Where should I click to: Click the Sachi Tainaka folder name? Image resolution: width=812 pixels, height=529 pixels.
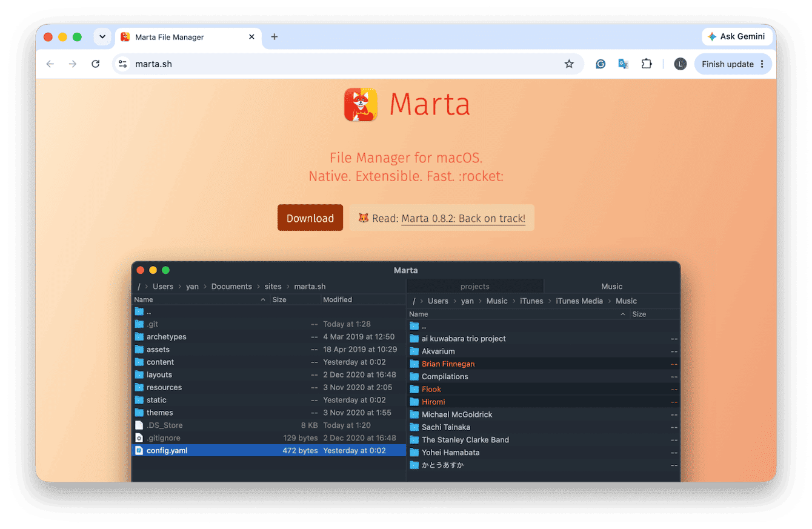(446, 427)
